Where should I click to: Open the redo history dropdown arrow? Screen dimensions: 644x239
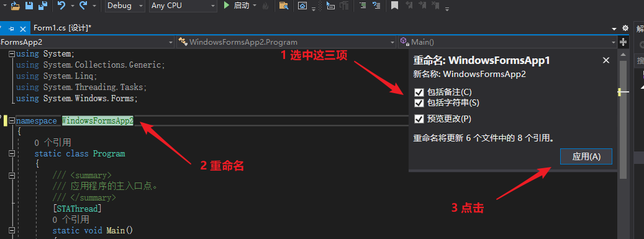[94, 6]
